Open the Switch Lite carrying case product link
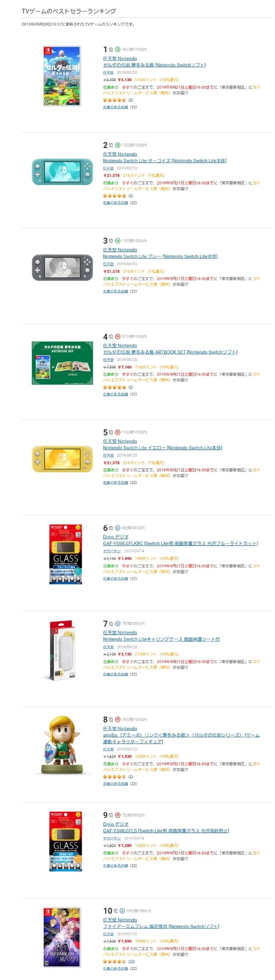The image size is (275, 980). (x=162, y=639)
